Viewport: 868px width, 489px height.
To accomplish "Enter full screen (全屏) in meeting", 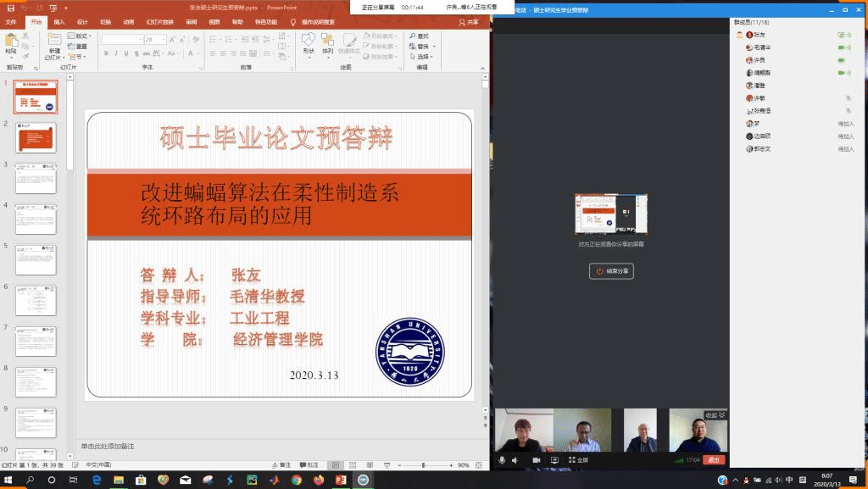I will [x=577, y=460].
